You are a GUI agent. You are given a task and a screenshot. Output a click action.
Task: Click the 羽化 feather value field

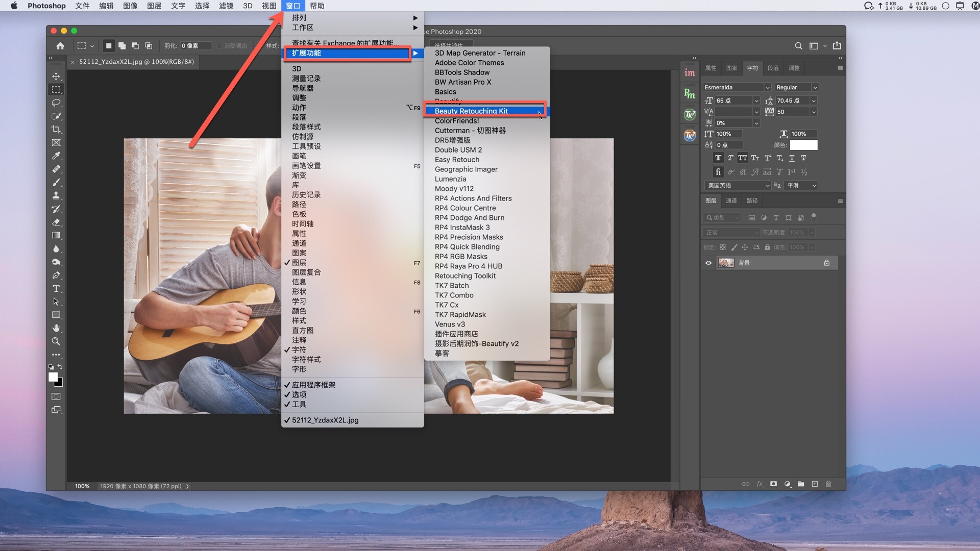pyautogui.click(x=195, y=46)
